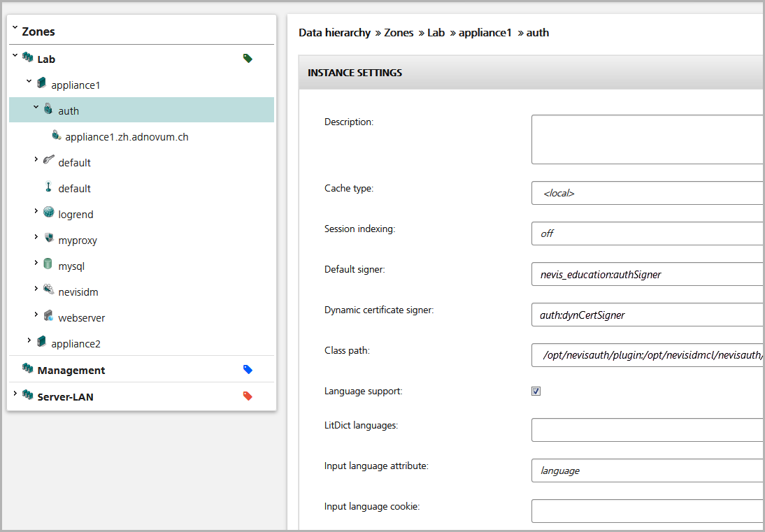Click the INSTANCE SETTINGS header
The width and height of the screenshot is (765, 532).
tap(531, 73)
